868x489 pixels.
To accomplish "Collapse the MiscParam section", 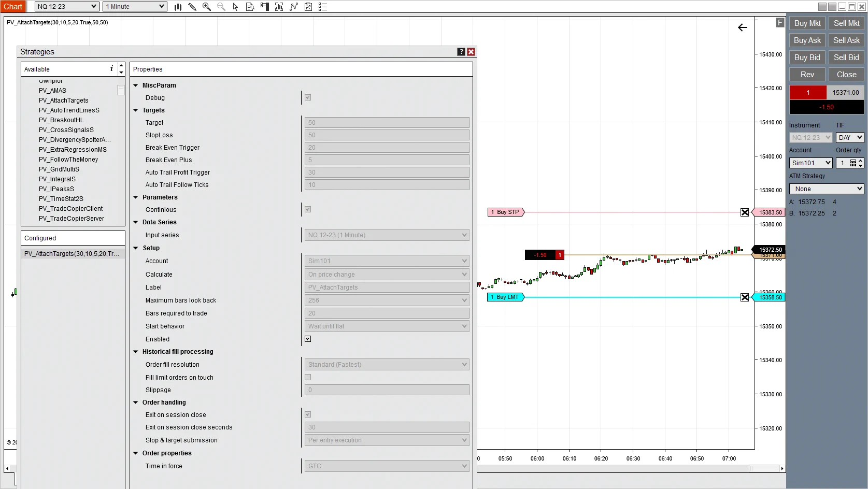I will pos(136,85).
